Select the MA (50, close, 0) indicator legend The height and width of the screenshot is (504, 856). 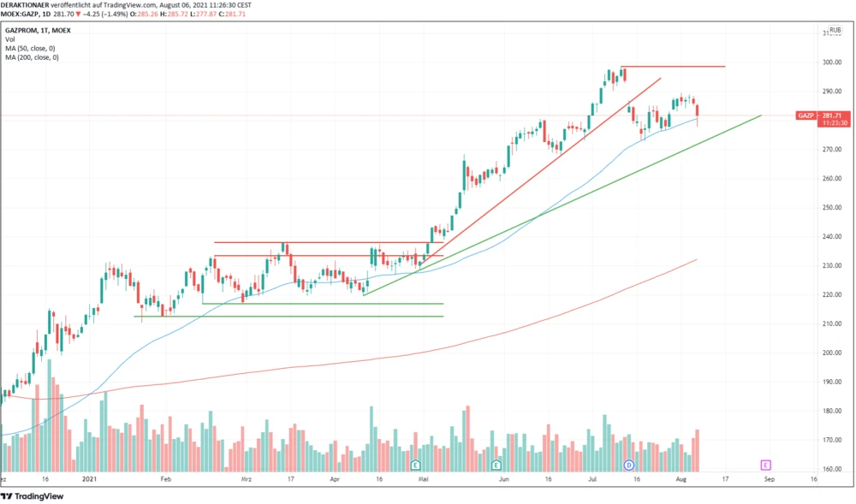(x=32, y=49)
